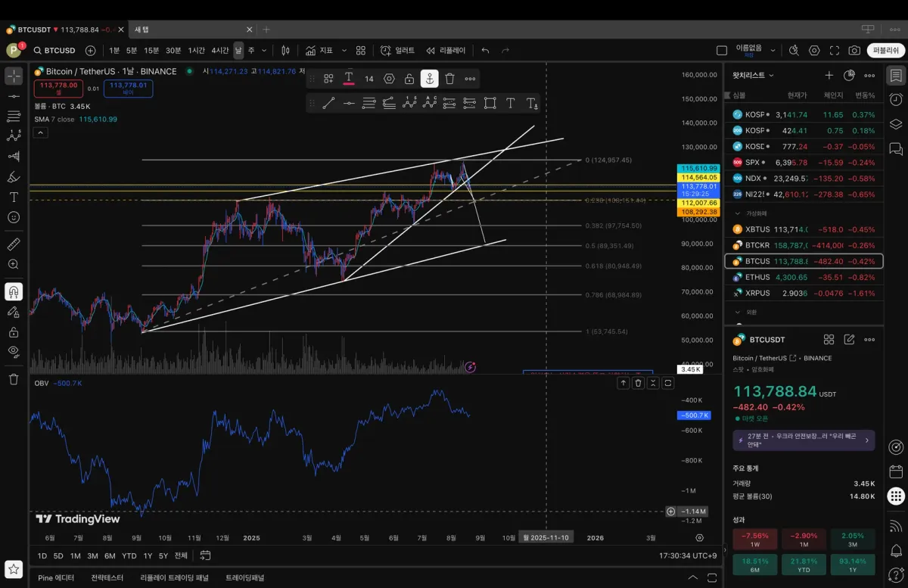Enter fullscreen chart mode
The image size is (908, 588).
click(x=835, y=51)
